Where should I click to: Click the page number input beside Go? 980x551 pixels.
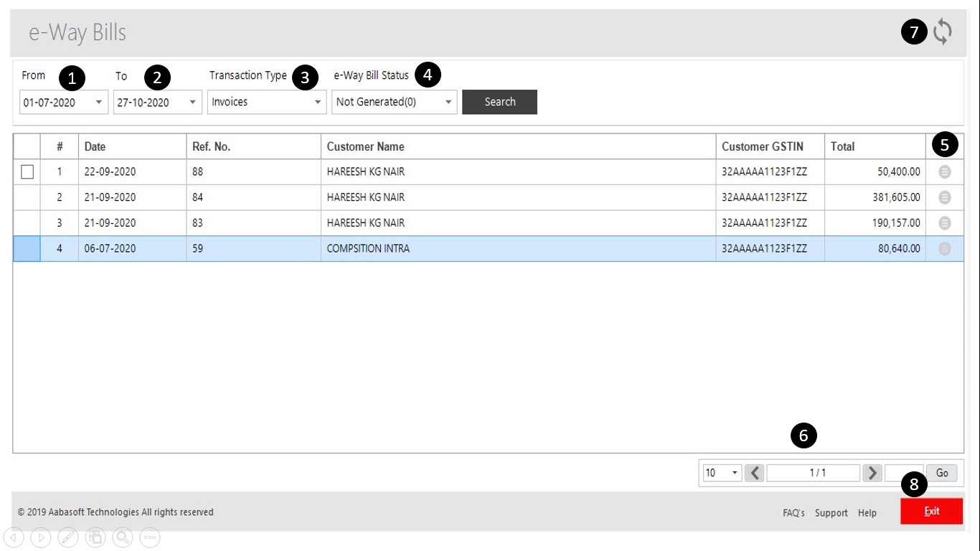click(905, 473)
